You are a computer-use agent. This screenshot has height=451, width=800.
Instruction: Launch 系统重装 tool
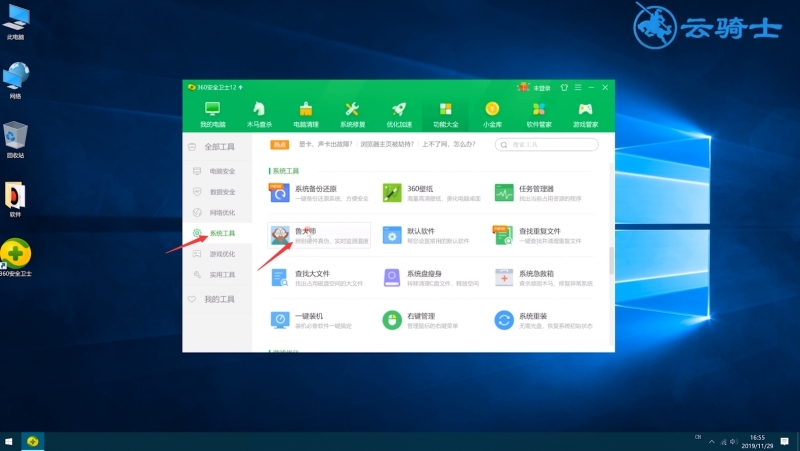click(x=543, y=320)
